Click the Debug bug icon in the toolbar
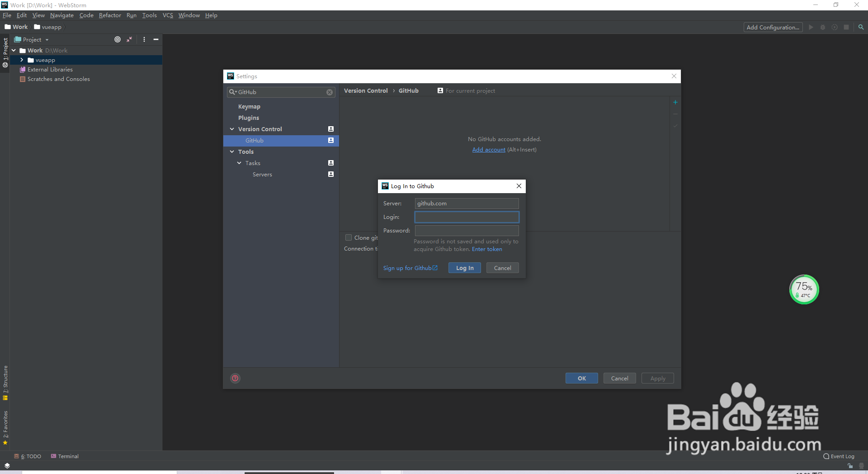The image size is (868, 474). 823,27
